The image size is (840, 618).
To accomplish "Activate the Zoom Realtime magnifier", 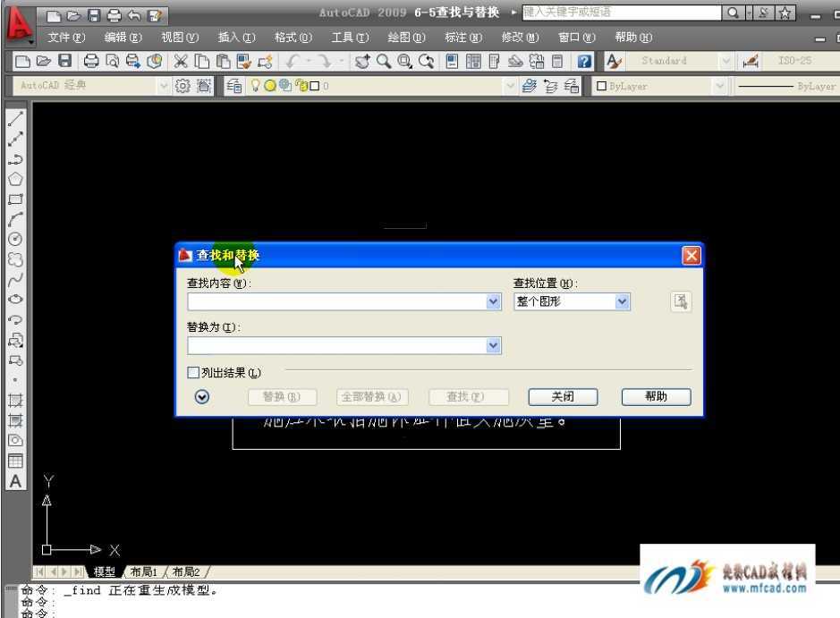I will tap(384, 61).
